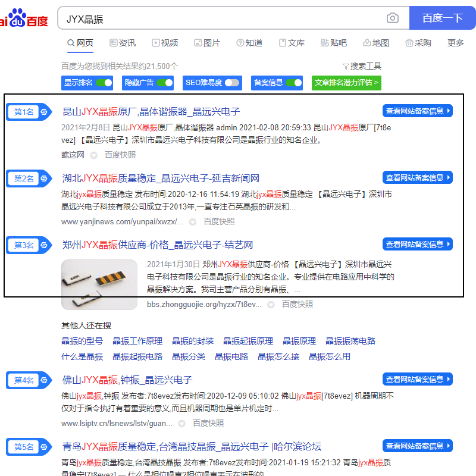Enable the SEO难易度 switch

coord(232,83)
